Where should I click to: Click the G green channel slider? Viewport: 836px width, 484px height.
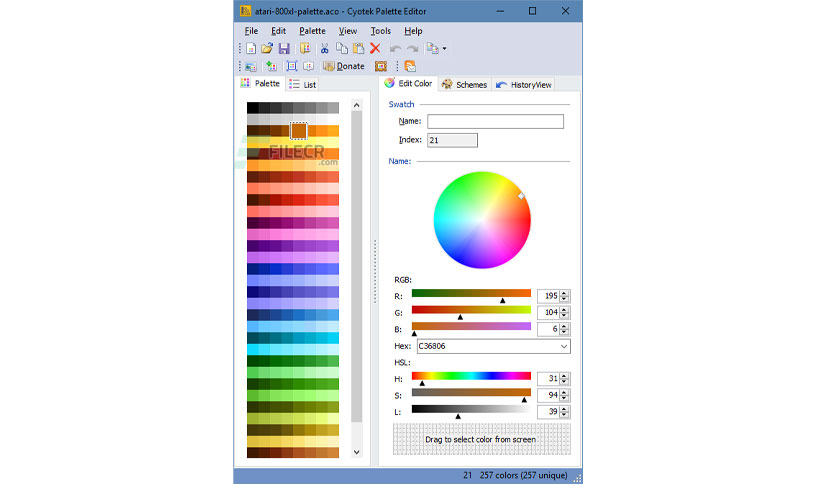[x=471, y=311]
